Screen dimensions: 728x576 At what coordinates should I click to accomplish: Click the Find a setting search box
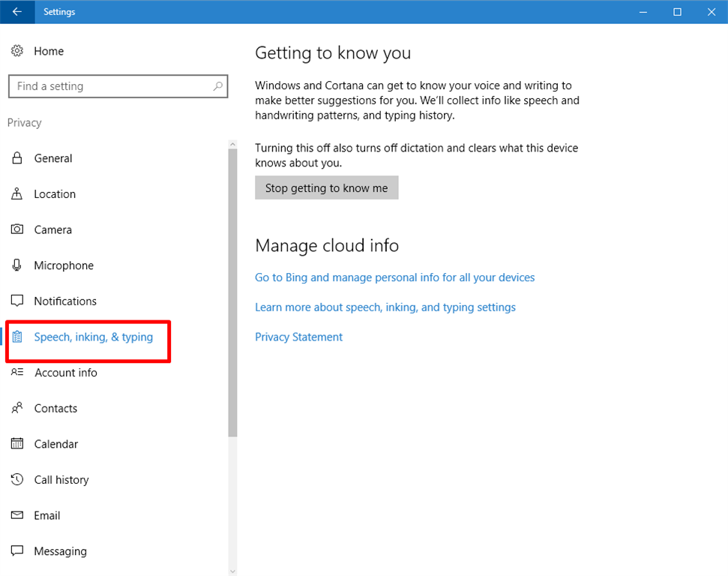click(112, 86)
